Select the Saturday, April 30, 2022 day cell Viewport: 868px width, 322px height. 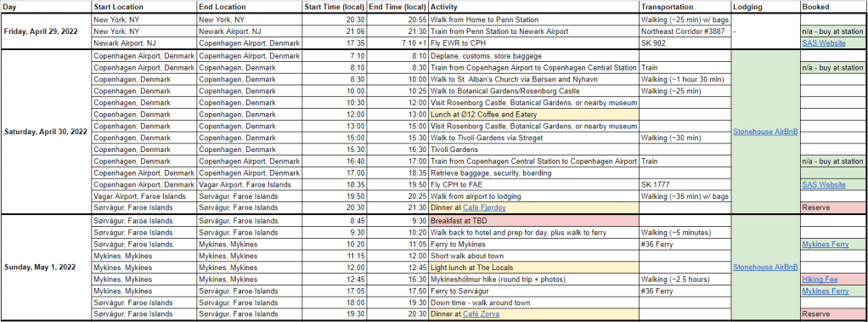[46, 132]
